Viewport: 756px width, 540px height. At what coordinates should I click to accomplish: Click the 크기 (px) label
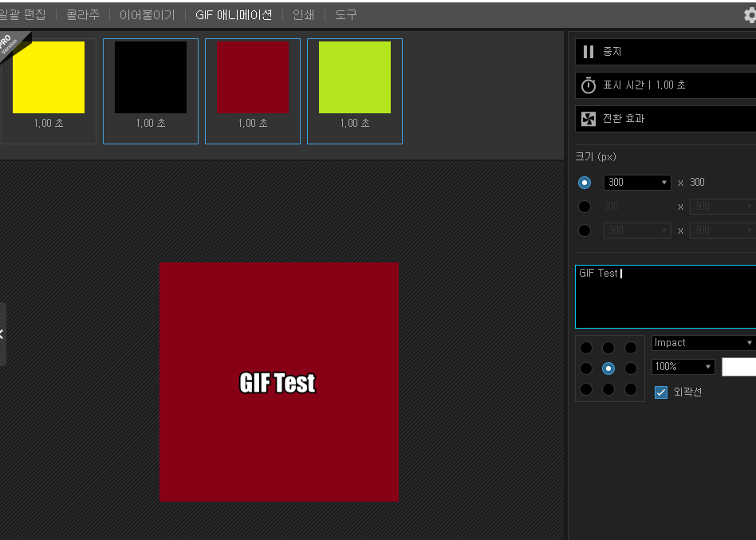coord(596,156)
